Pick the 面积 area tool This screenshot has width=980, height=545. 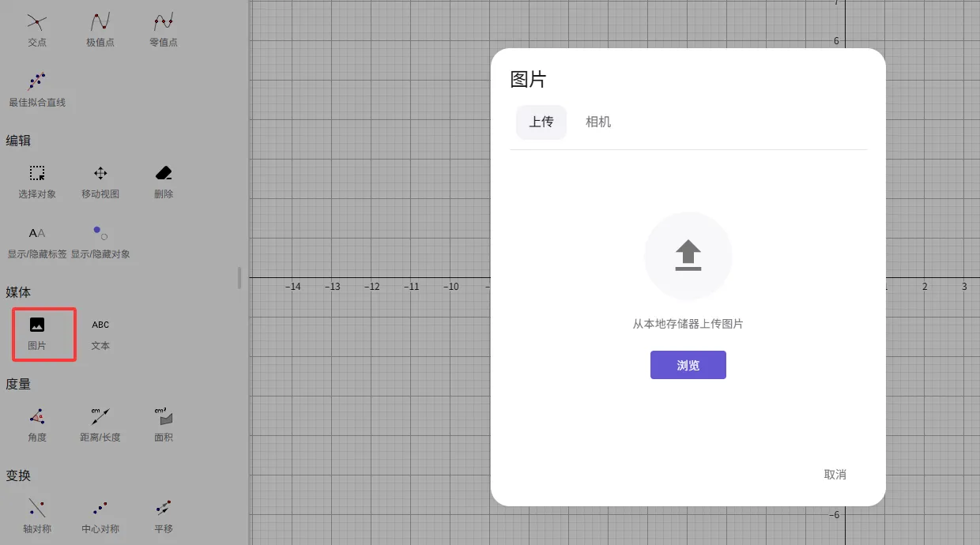pos(164,423)
